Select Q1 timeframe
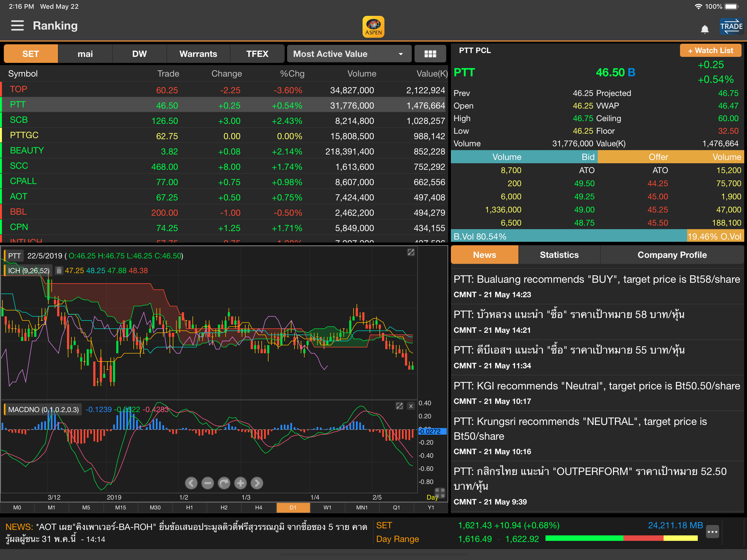Viewport: 747px width, 560px height. click(396, 507)
